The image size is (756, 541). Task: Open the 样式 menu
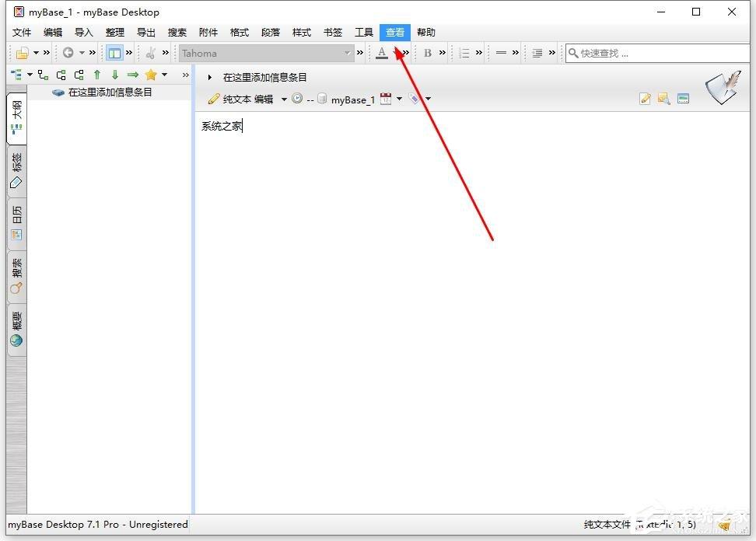point(302,33)
